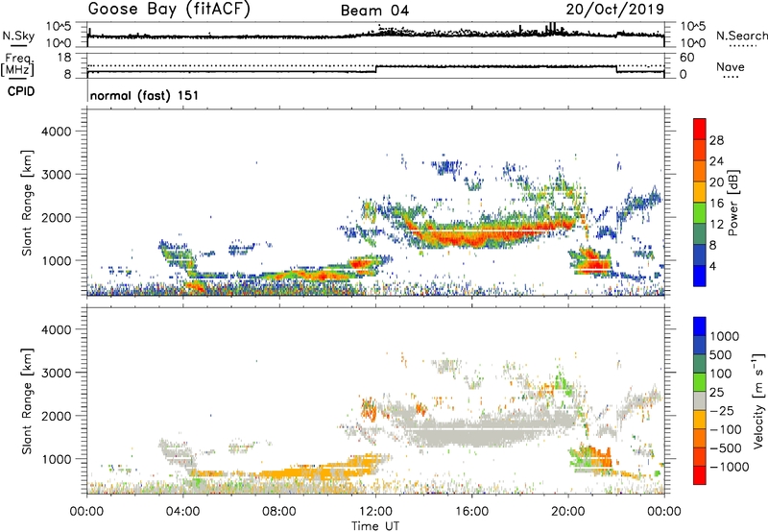Pick the gray segment of velocity colorbar
The width and height of the screenshot is (768, 532).
(x=700, y=400)
